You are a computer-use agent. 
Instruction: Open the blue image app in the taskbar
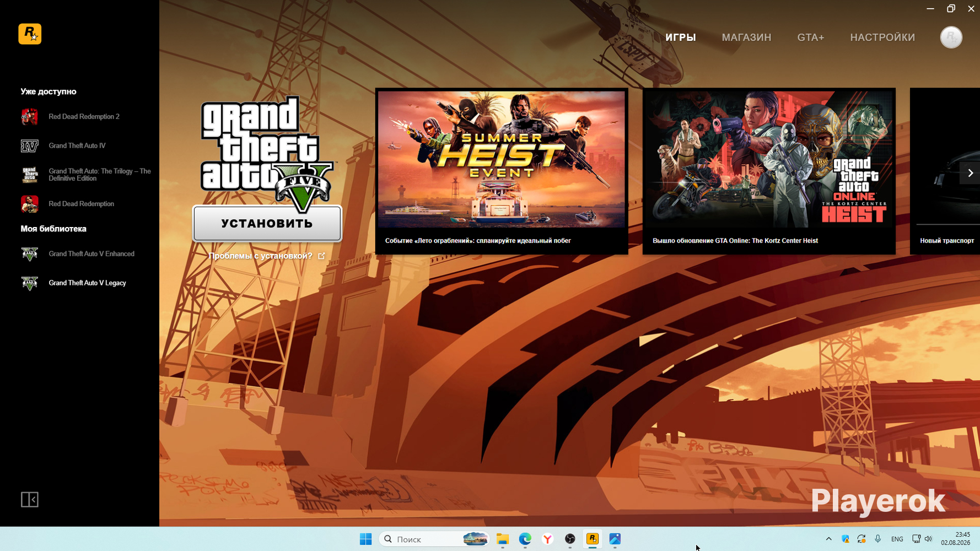click(615, 539)
